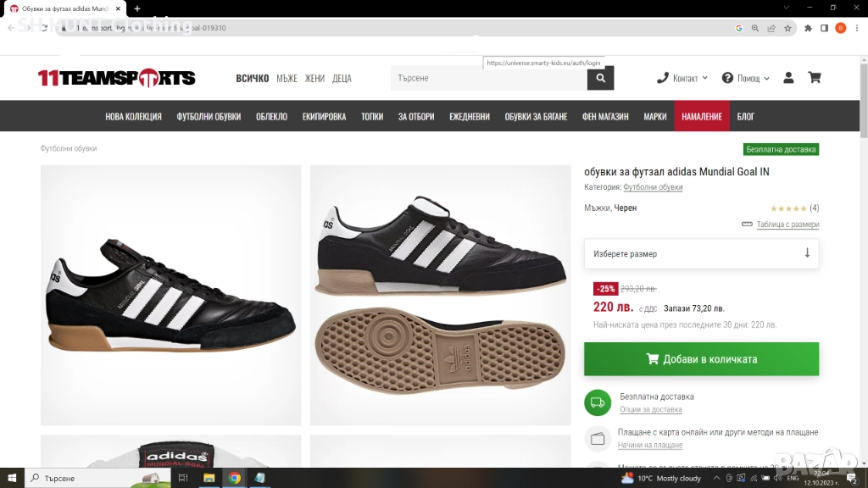Open new browser tab with plus button
This screenshot has width=868, height=488.
(137, 8)
